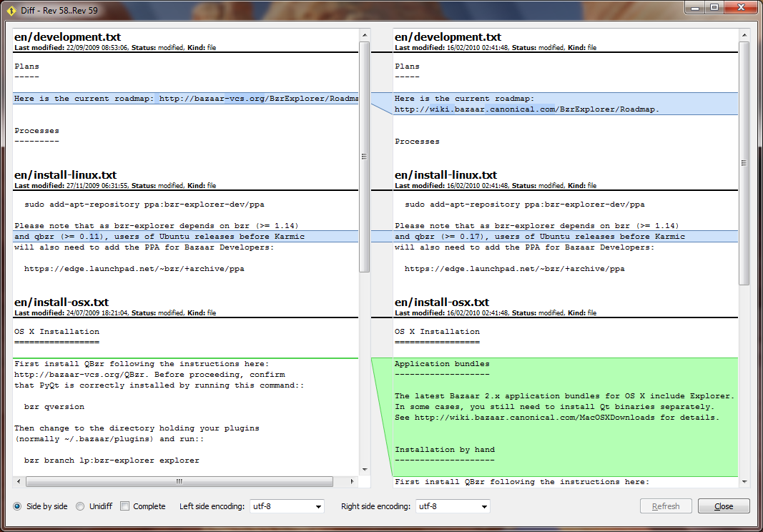Maximize the Diff window

coord(714,7)
